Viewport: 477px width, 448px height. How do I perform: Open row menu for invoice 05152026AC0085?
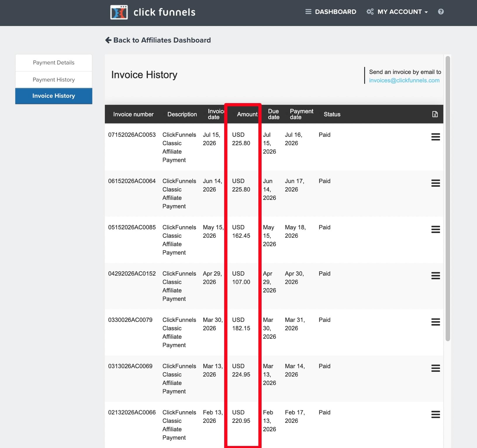coord(435,229)
